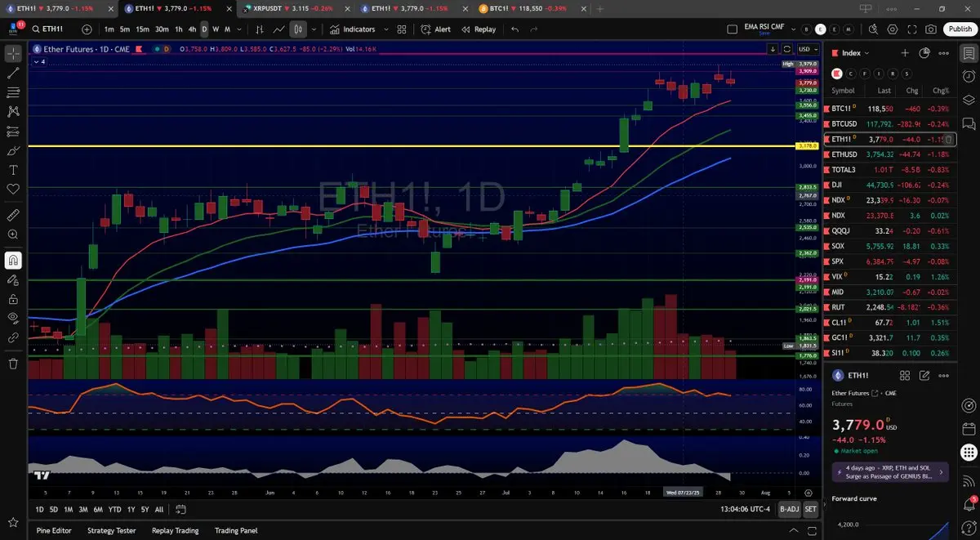The width and height of the screenshot is (980, 540).
Task: Open the Indicators dialog
Action: (x=353, y=29)
